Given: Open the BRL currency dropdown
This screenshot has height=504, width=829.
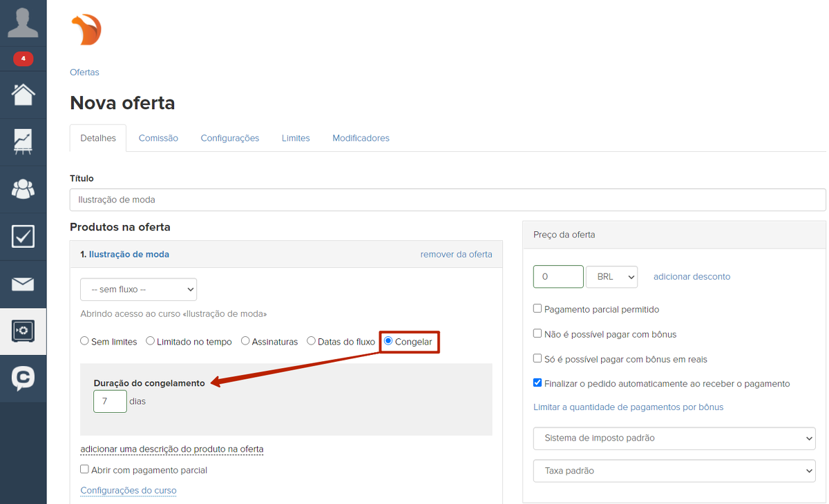Looking at the screenshot, I should (611, 277).
